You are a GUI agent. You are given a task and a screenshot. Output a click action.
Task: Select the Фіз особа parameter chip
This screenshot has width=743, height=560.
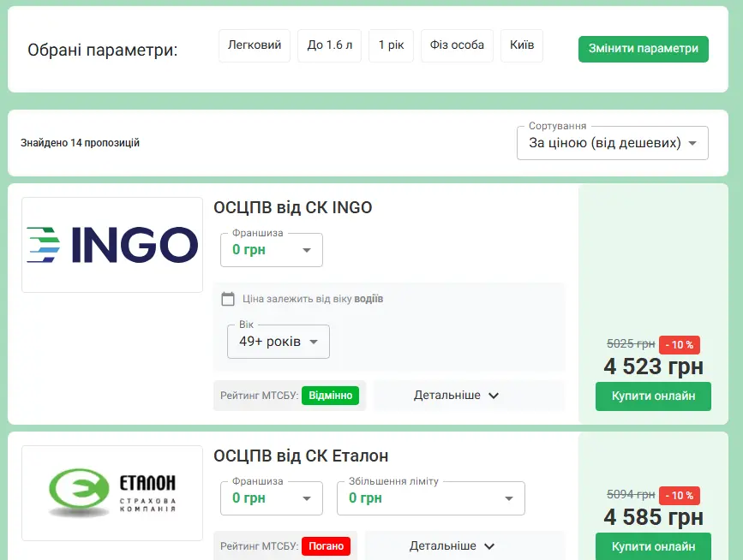coord(457,45)
